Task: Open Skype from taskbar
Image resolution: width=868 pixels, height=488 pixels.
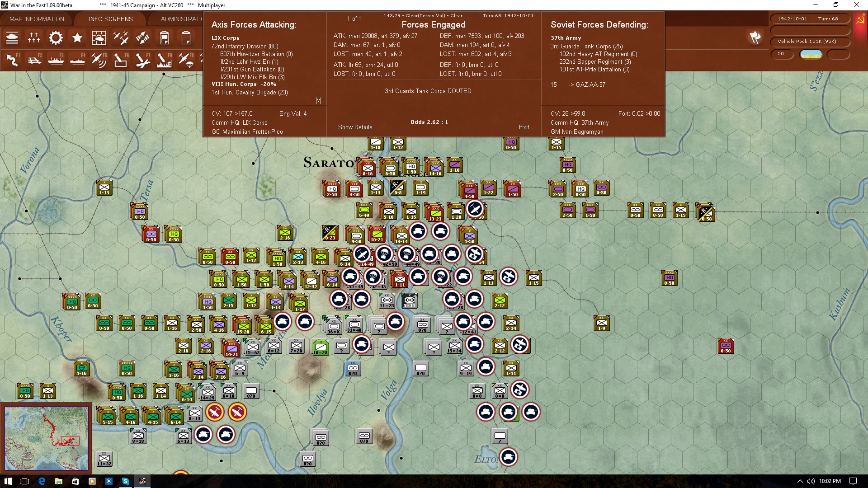Action: (x=125, y=481)
